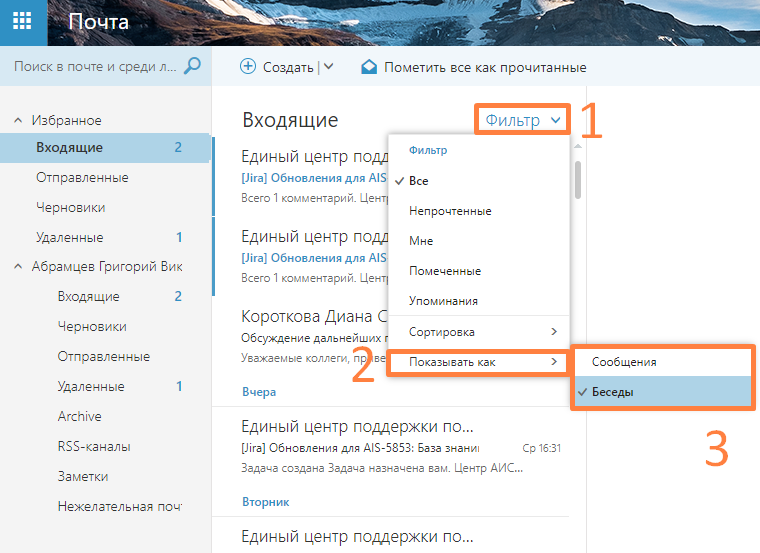Select the Все filter option

click(x=419, y=181)
